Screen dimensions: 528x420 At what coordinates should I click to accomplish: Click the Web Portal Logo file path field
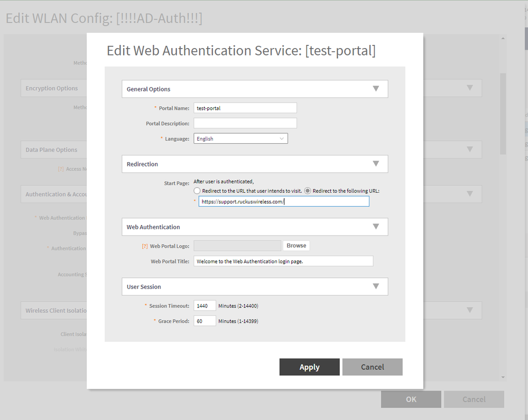point(237,246)
